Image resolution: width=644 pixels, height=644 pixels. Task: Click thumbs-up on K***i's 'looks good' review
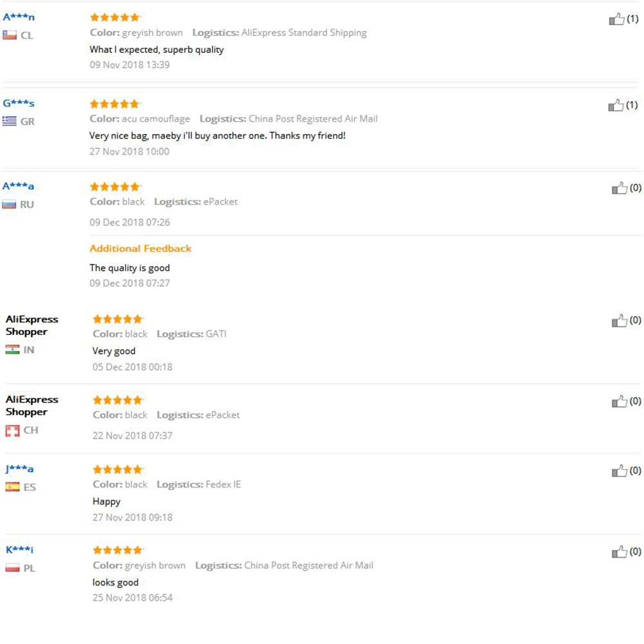click(619, 552)
